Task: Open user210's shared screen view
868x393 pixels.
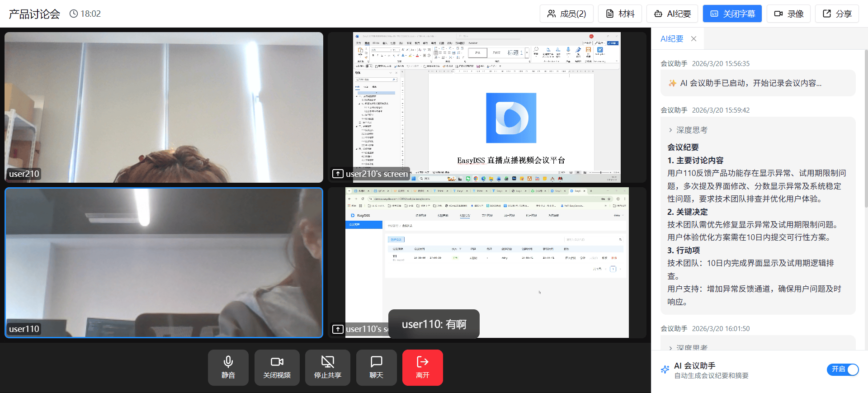Action: tap(486, 107)
